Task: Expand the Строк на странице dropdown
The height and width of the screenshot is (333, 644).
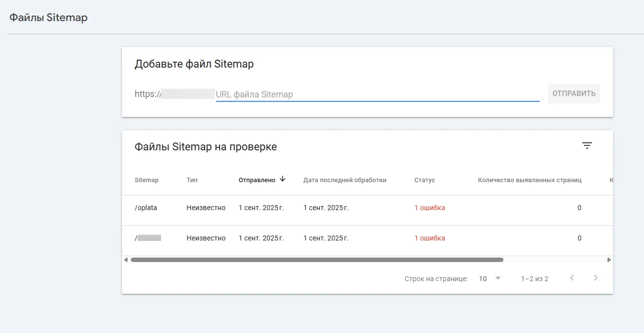Action: click(490, 278)
